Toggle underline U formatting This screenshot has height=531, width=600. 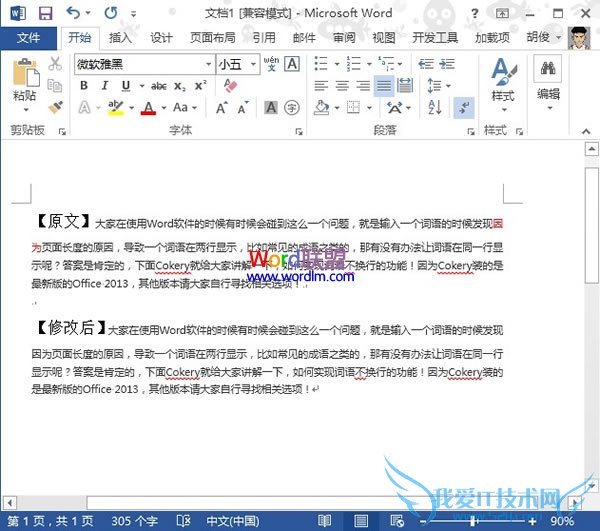point(126,86)
